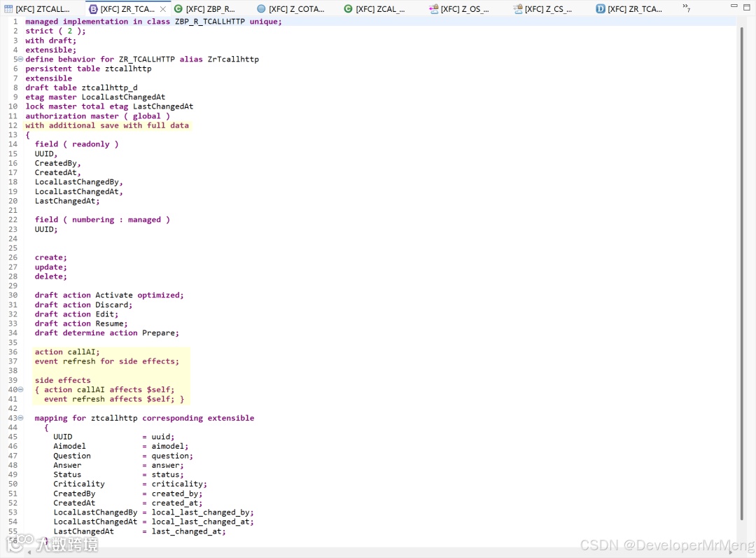
Task: Minimize the editor area
Action: click(x=734, y=6)
